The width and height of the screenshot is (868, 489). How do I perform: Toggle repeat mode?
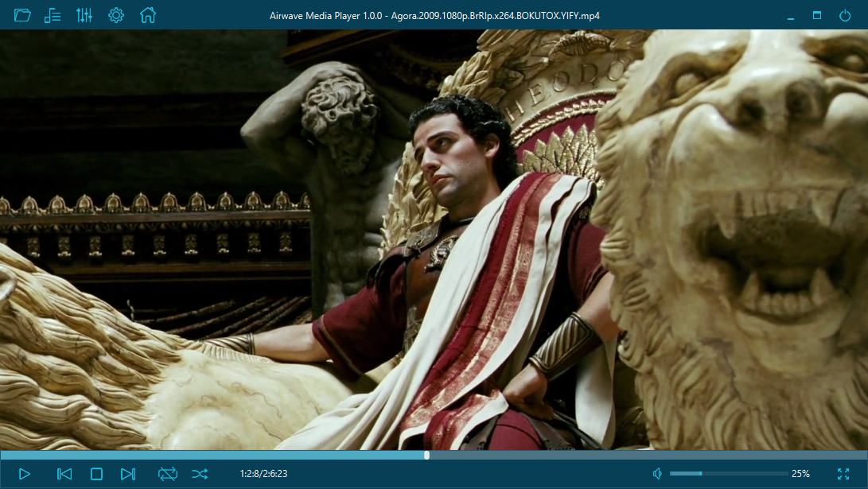tap(167, 474)
